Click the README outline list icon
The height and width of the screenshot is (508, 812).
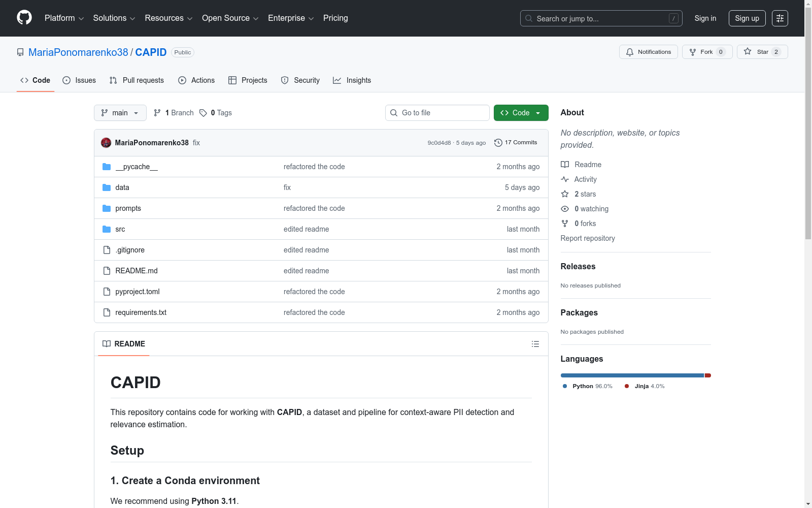pyautogui.click(x=535, y=344)
